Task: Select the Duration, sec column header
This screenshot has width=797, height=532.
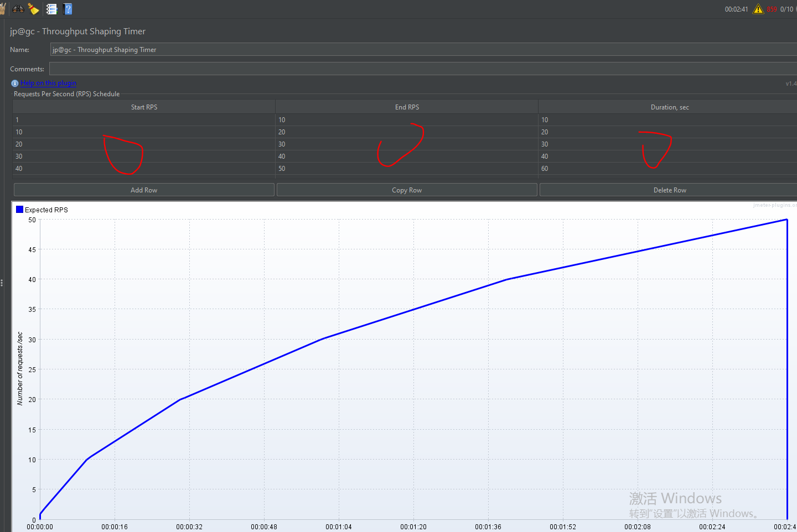Action: click(669, 107)
